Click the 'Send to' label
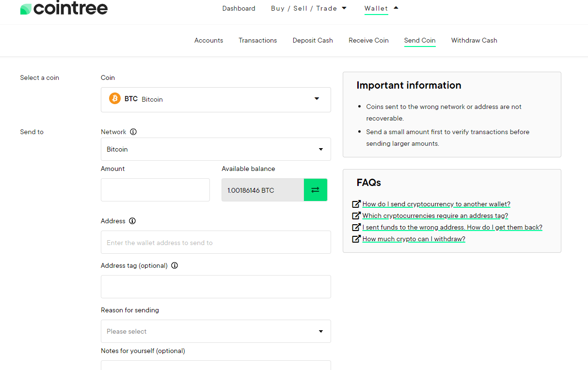Viewport: 588px width, 370px height. [32, 132]
